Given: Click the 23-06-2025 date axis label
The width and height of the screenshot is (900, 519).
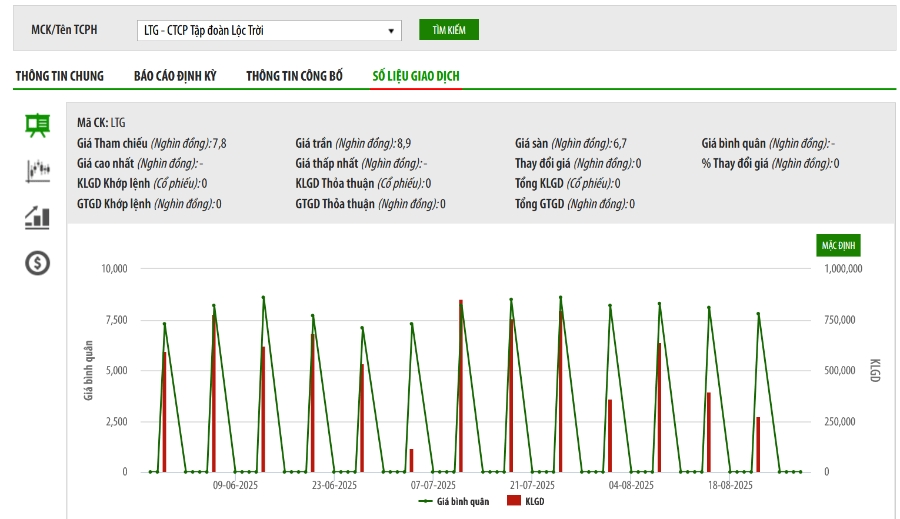Looking at the screenshot, I should (334, 485).
